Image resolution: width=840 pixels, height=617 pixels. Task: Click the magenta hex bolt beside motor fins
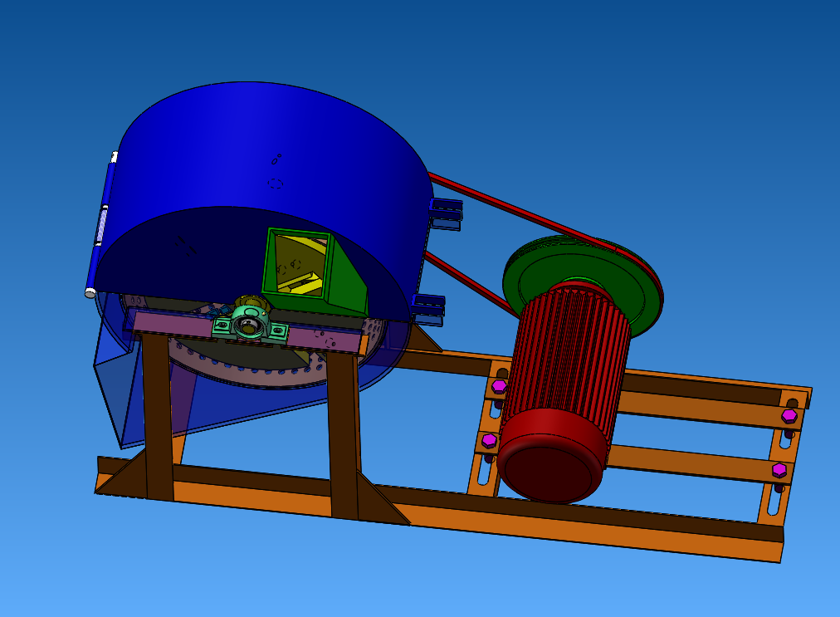(x=499, y=386)
